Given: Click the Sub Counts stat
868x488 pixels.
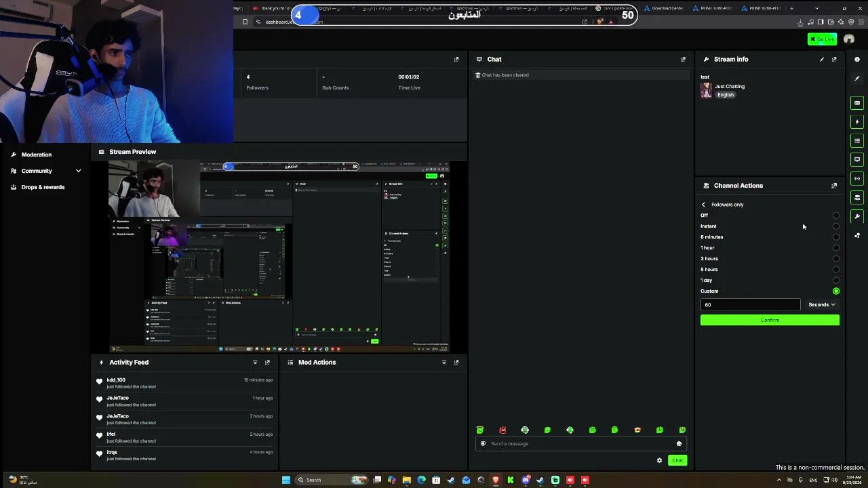Looking at the screenshot, I should (336, 82).
